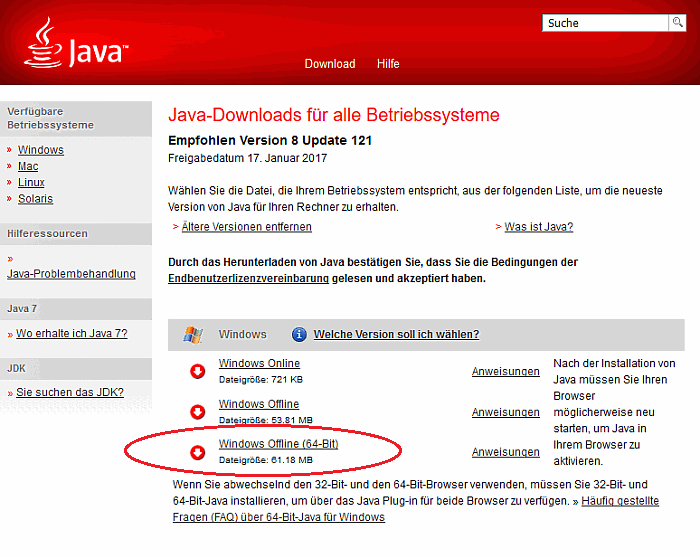700x558 pixels.
Task: Click into the Suche search field
Action: coord(605,23)
